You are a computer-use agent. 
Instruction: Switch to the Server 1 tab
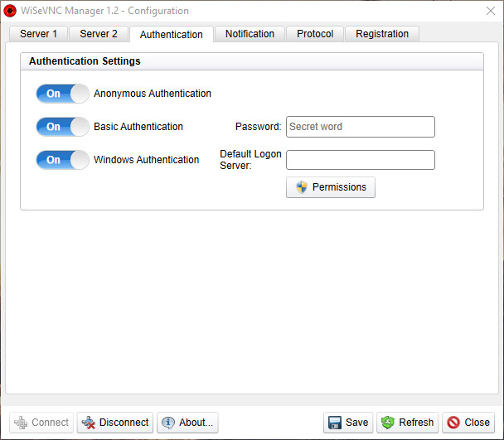coord(39,34)
